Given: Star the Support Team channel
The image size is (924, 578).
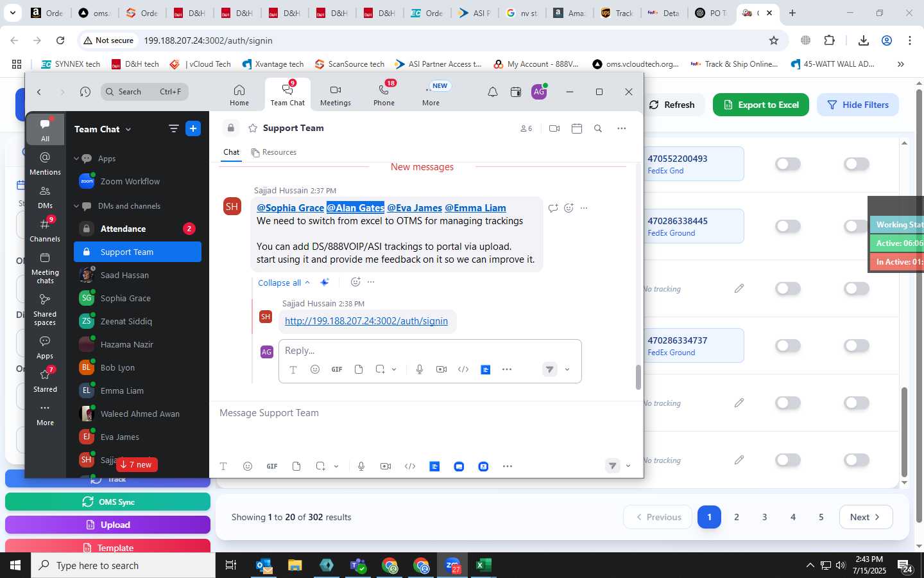Looking at the screenshot, I should point(253,128).
